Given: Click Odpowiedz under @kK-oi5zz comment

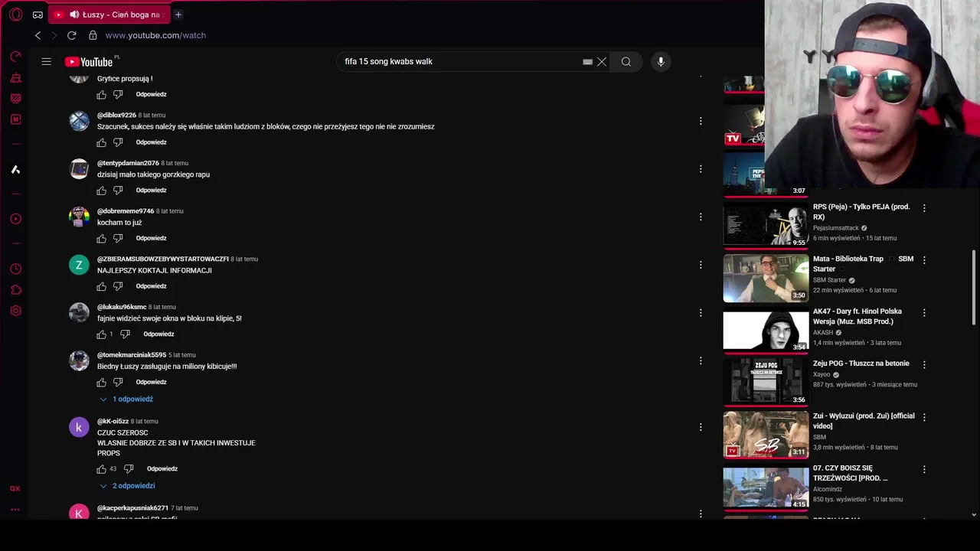Looking at the screenshot, I should click(162, 468).
